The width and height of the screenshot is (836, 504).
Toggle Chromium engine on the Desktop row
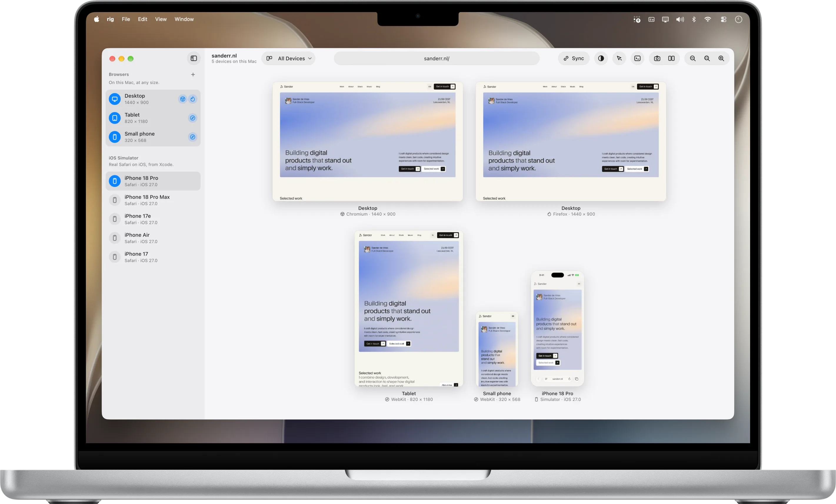tap(183, 99)
